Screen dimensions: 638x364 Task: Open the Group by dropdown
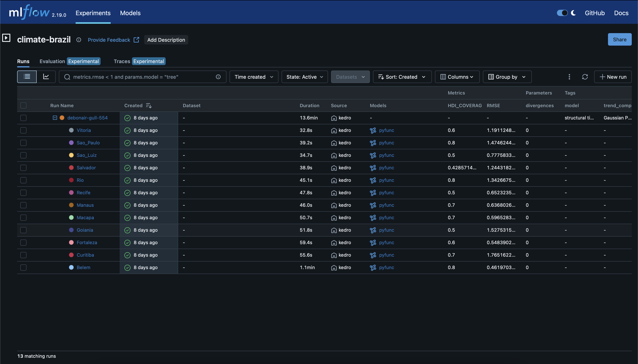(x=507, y=77)
